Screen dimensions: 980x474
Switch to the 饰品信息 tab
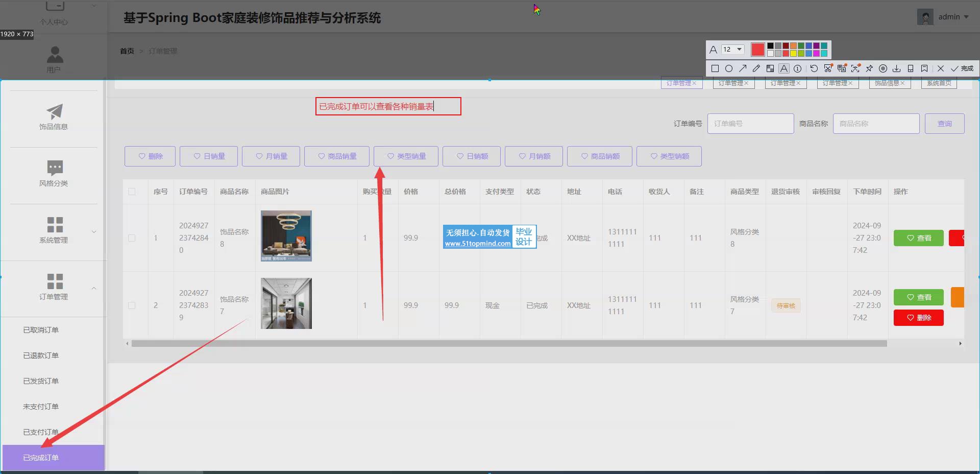click(889, 83)
